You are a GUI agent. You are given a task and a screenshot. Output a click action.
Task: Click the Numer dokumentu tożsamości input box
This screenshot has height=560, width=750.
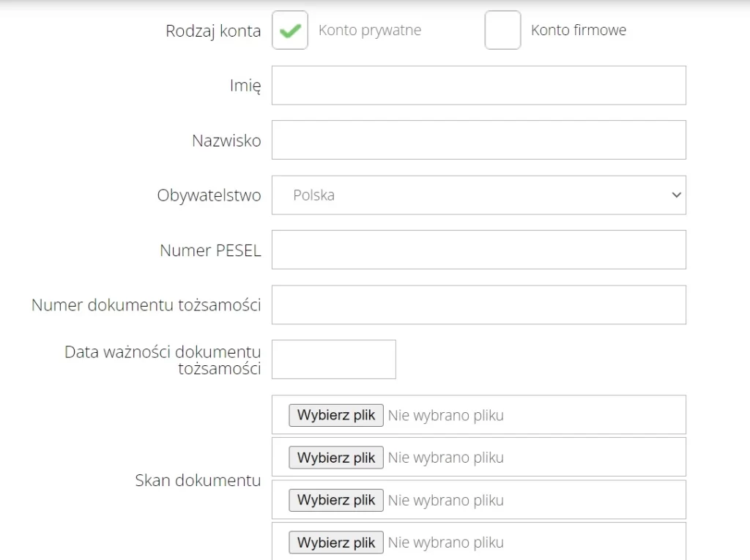pyautogui.click(x=478, y=305)
